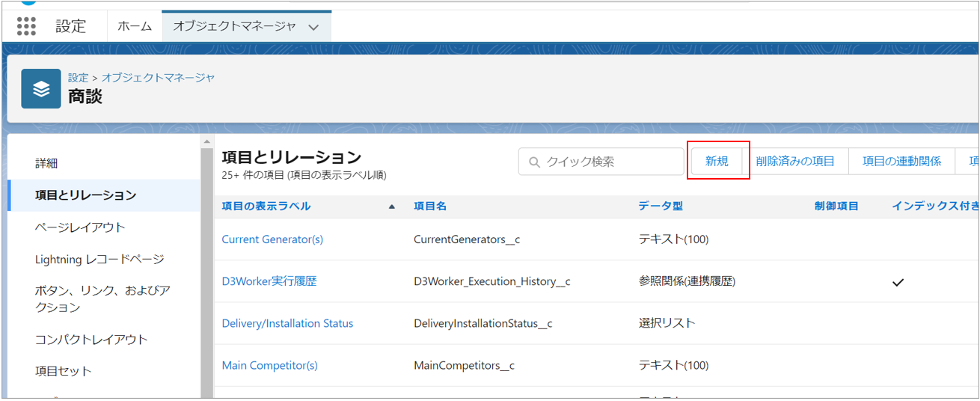Click the magnifier icon in quick search

(534, 162)
